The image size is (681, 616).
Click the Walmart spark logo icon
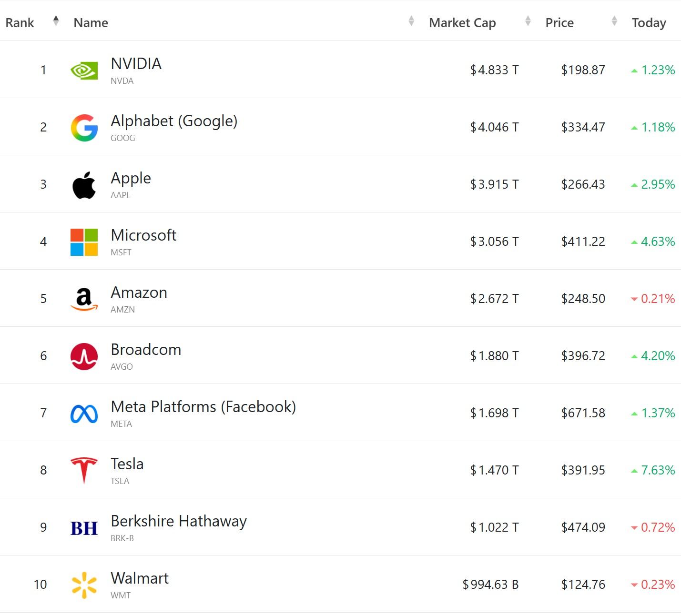coord(84,585)
